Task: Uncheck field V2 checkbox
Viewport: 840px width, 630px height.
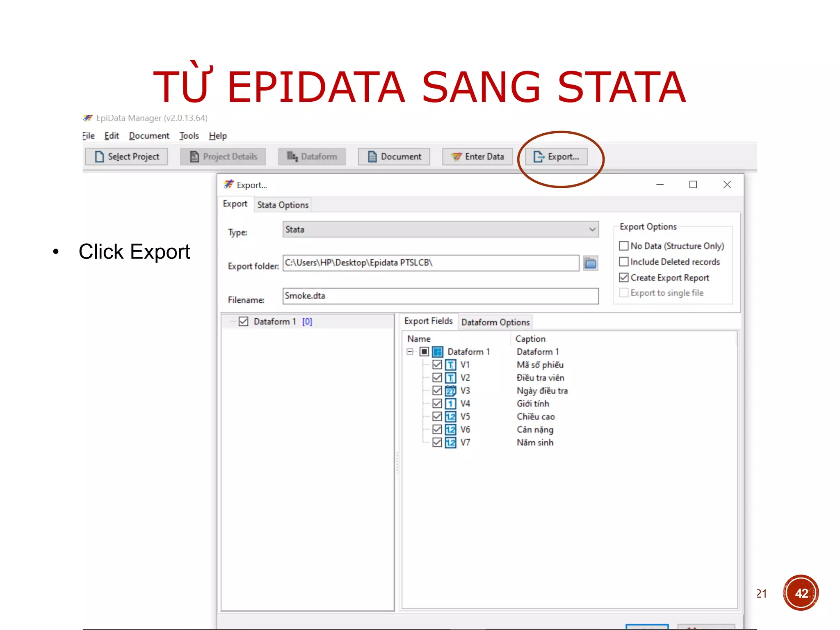Action: click(x=437, y=378)
